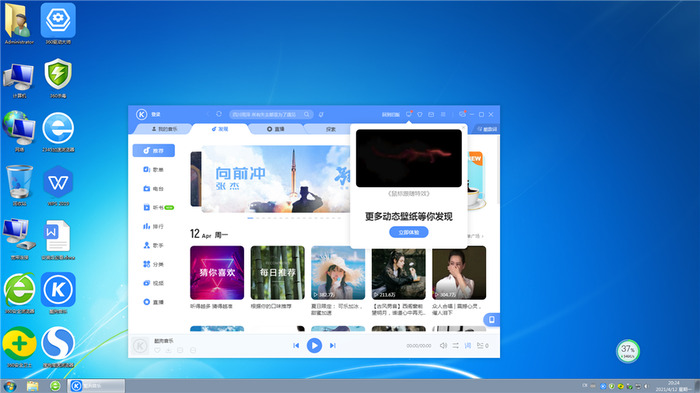Open the 众人合唱 playlist cover
The width and height of the screenshot is (700, 393).
(459, 272)
